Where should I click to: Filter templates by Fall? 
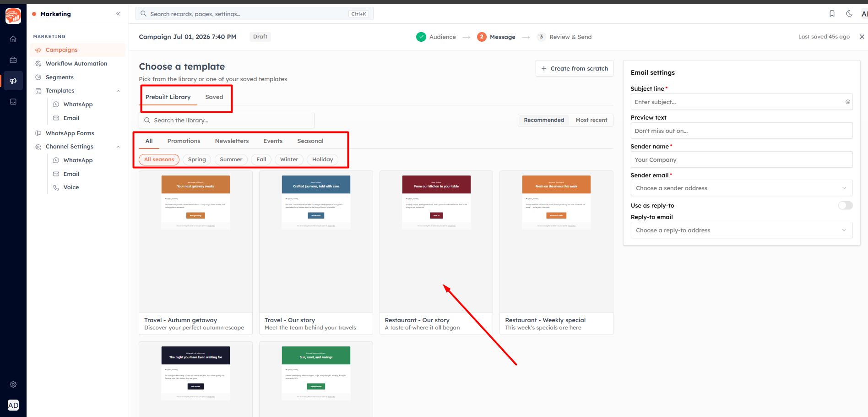(261, 159)
